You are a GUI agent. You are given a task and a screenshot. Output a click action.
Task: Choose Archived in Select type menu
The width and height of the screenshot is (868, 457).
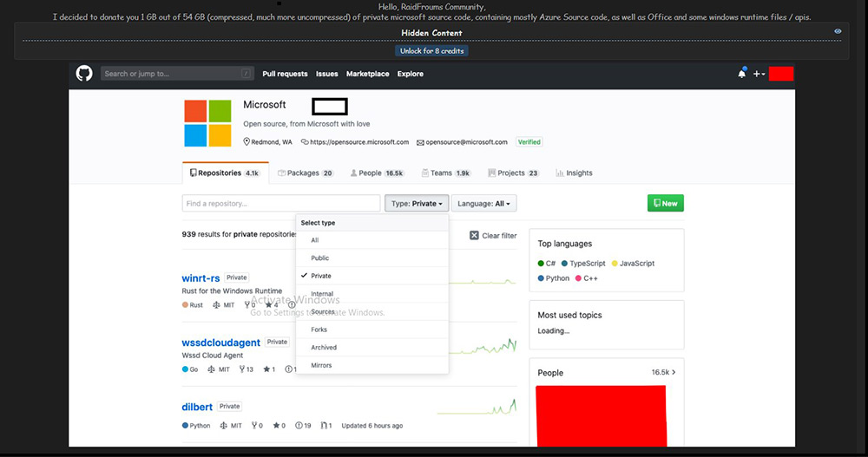tap(372, 348)
